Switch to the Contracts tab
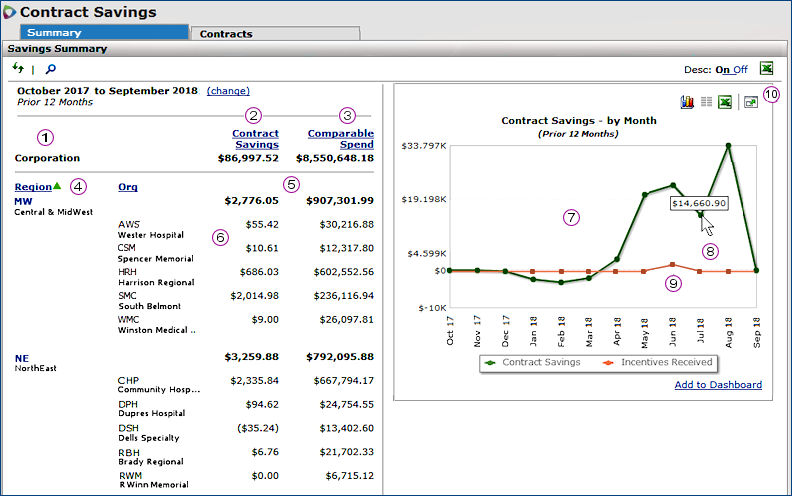 click(226, 33)
